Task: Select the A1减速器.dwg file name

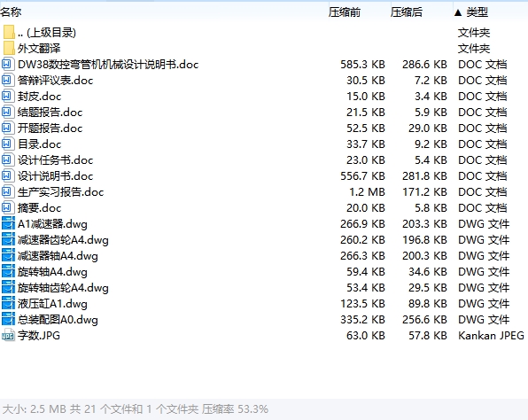Action: point(52,224)
